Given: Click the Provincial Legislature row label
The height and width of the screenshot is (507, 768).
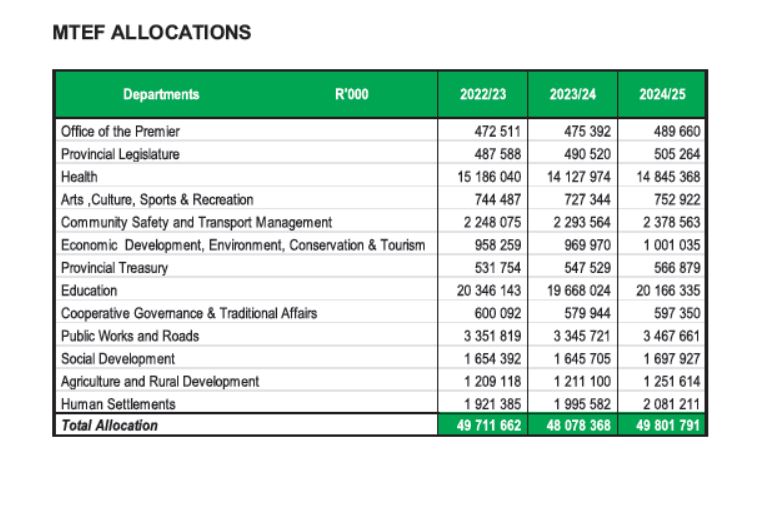Looking at the screenshot, I should pos(120,154).
